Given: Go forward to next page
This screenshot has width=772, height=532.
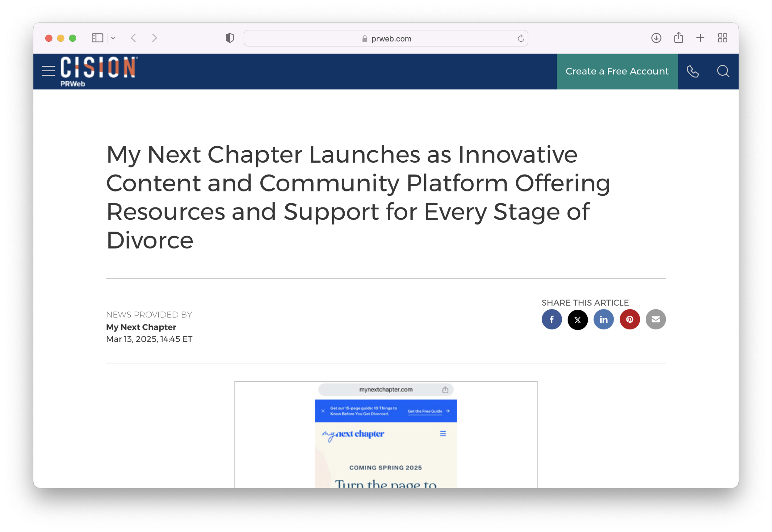Looking at the screenshot, I should point(154,38).
